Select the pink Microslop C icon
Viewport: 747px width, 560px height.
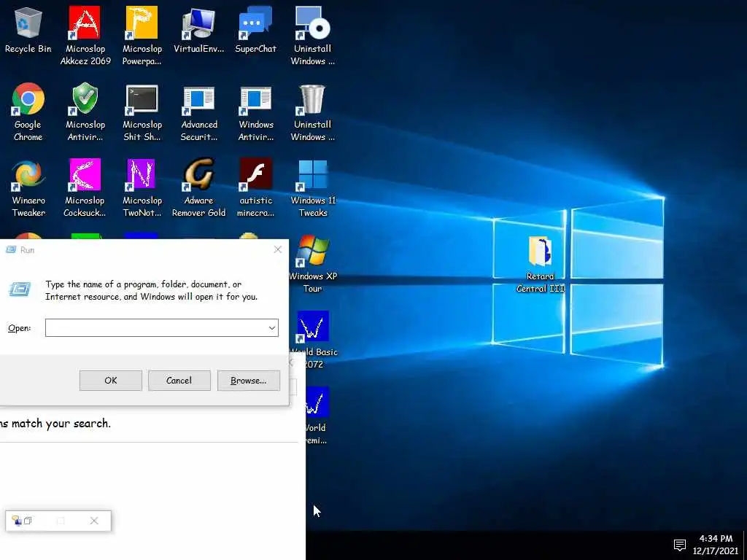tap(85, 188)
